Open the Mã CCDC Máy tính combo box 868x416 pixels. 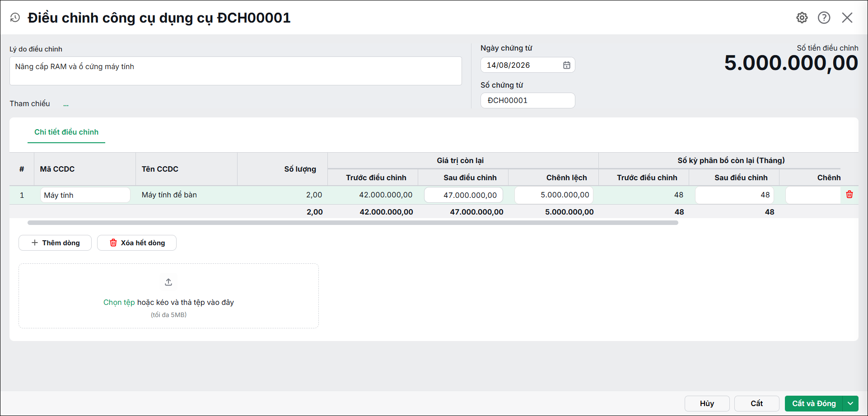tap(85, 195)
